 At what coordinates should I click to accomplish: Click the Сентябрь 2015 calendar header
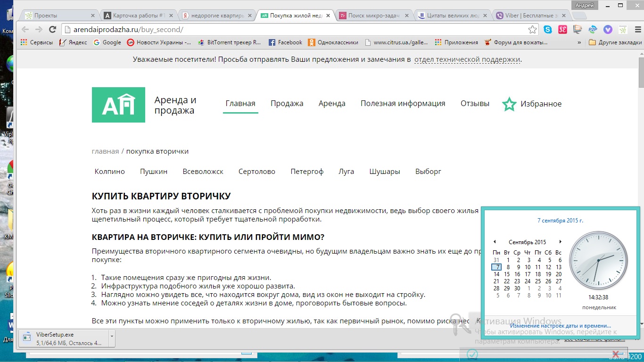coord(528,242)
